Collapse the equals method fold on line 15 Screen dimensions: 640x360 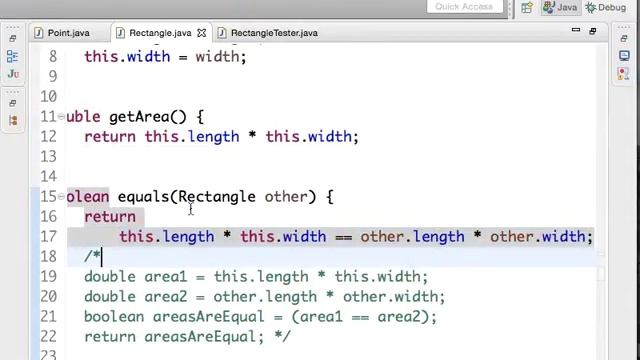[x=61, y=197]
